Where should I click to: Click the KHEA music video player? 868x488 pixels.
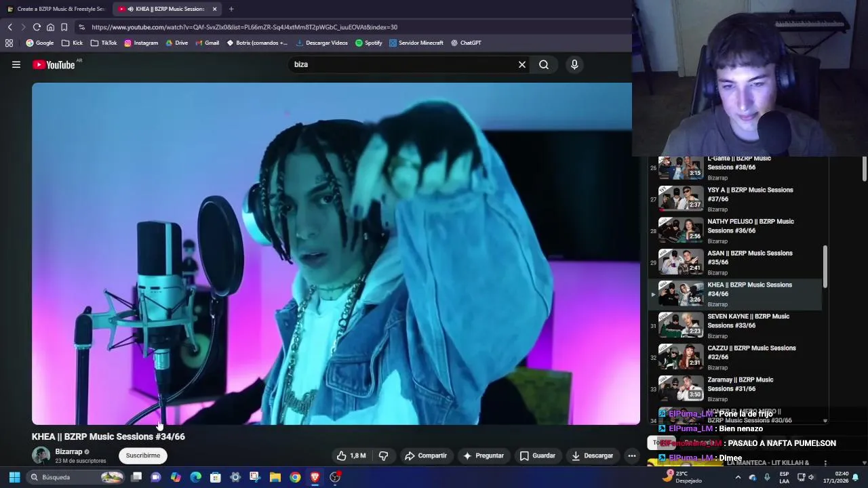pyautogui.click(x=336, y=253)
